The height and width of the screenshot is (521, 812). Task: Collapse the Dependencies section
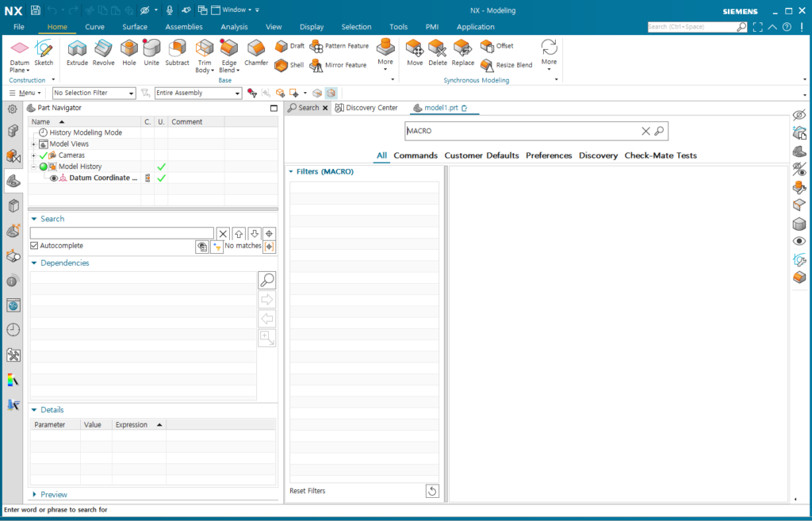pyautogui.click(x=34, y=263)
